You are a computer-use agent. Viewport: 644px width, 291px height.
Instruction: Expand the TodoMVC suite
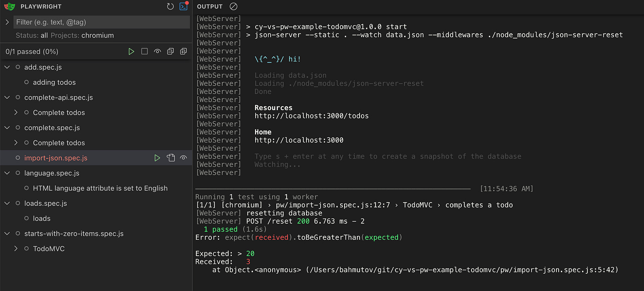[16, 249]
